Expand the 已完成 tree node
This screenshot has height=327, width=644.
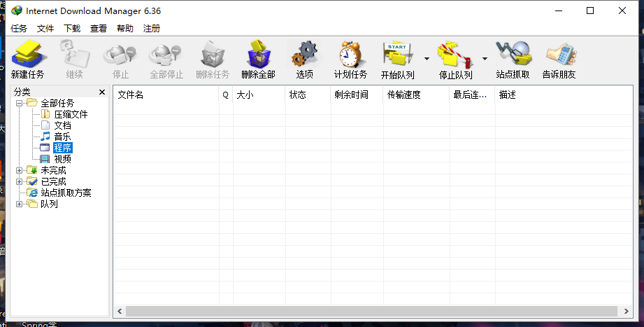click(x=19, y=181)
